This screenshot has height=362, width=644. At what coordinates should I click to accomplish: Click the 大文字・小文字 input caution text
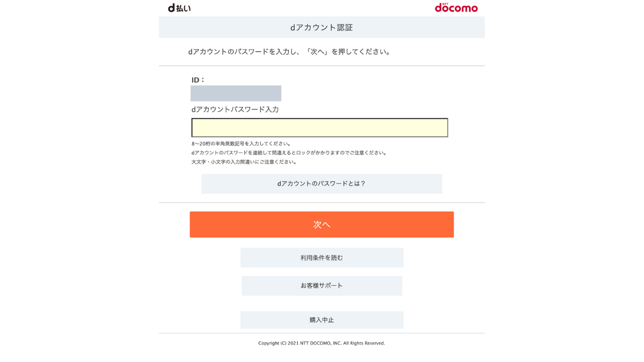(245, 162)
